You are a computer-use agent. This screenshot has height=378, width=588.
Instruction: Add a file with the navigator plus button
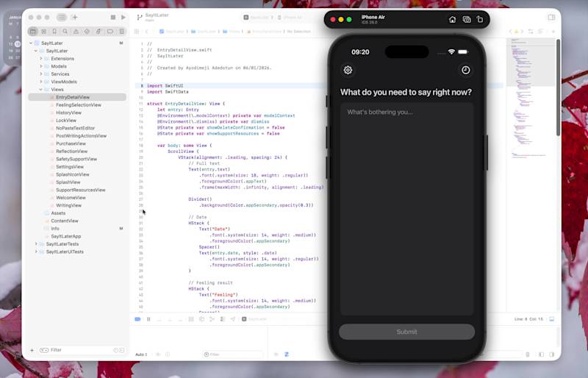click(32, 350)
